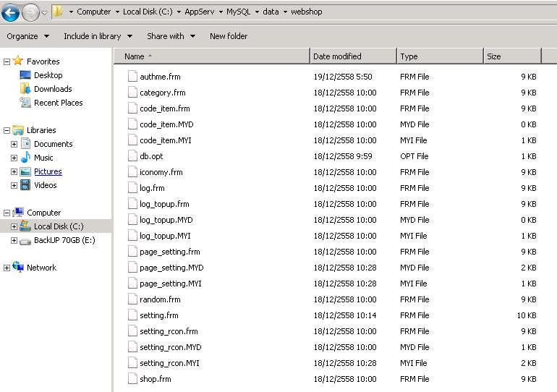Select the setting_rcon.frm file name
Screen dimensions: 557x392
pos(169,331)
